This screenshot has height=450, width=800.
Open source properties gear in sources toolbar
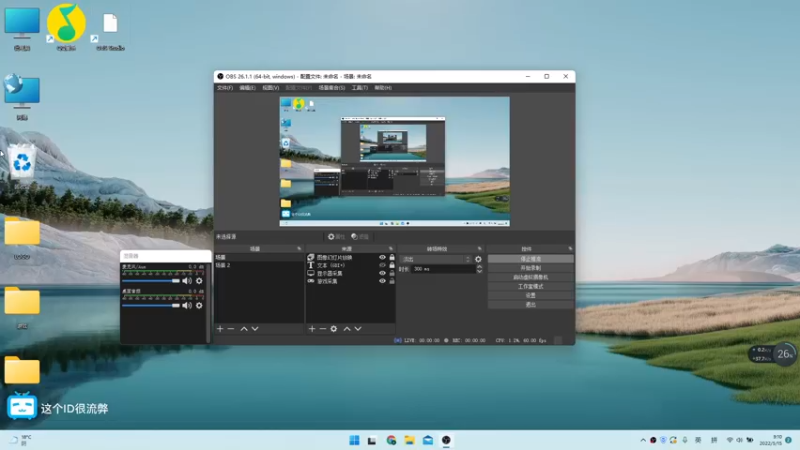(334, 329)
